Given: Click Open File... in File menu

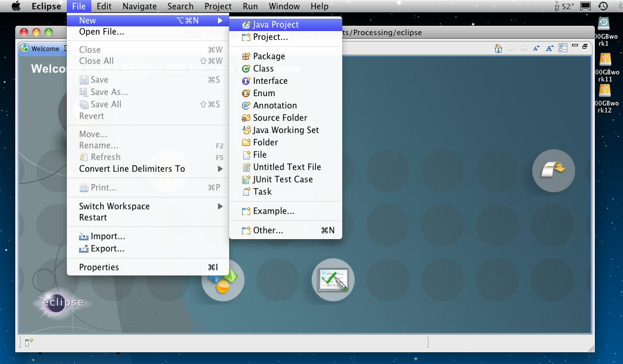Looking at the screenshot, I should click(148, 32).
